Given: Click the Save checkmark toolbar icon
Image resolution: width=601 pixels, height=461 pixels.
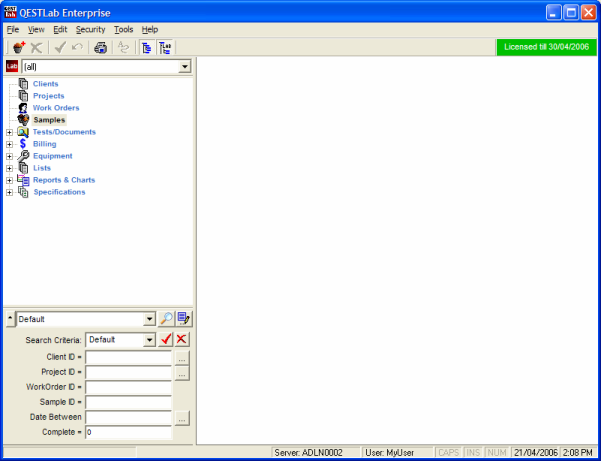Looking at the screenshot, I should click(x=60, y=48).
